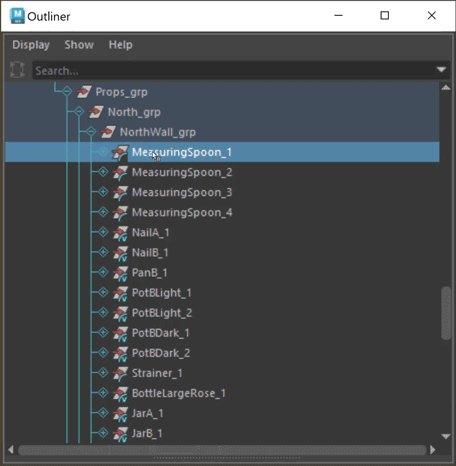Open the search field dropdown arrow
This screenshot has height=466, width=456.
pyautogui.click(x=441, y=70)
